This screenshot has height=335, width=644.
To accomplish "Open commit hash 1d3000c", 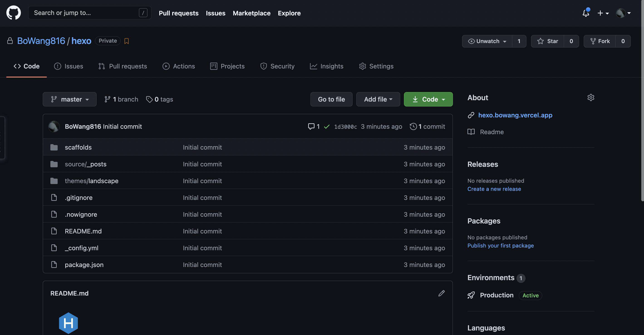I will [x=346, y=127].
